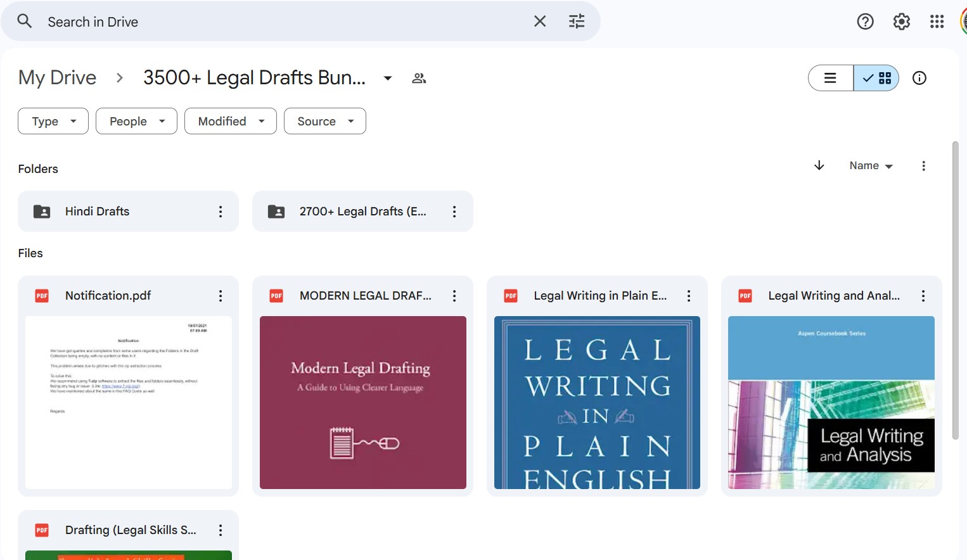The height and width of the screenshot is (560, 967).
Task: Open the Help question mark icon
Action: 865,22
